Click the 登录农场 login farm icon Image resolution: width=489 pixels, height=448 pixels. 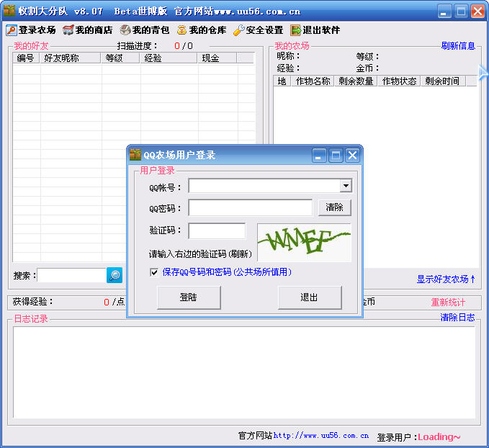(x=12, y=30)
